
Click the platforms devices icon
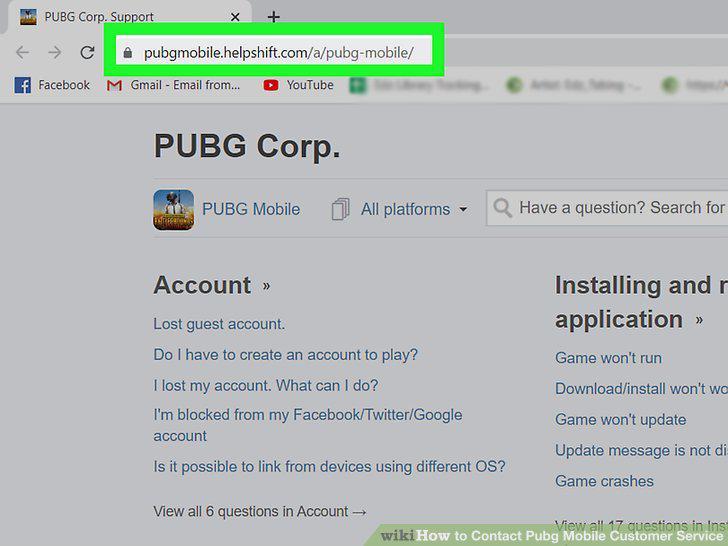(340, 209)
